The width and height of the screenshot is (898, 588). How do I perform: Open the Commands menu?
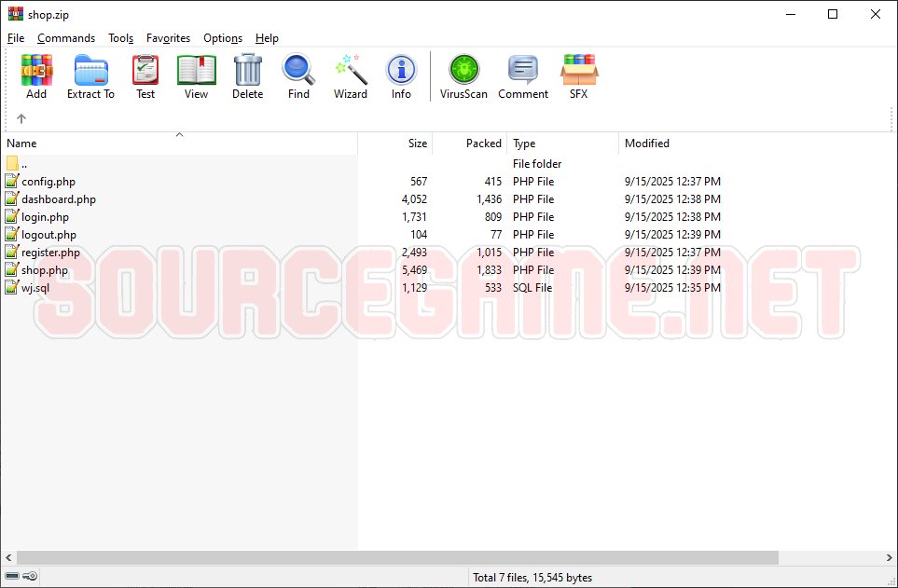[66, 38]
